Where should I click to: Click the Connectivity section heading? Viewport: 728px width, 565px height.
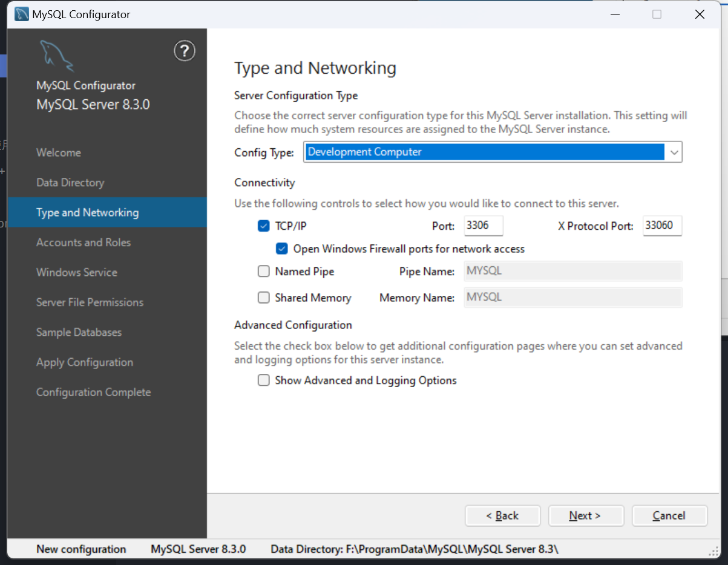tap(264, 183)
